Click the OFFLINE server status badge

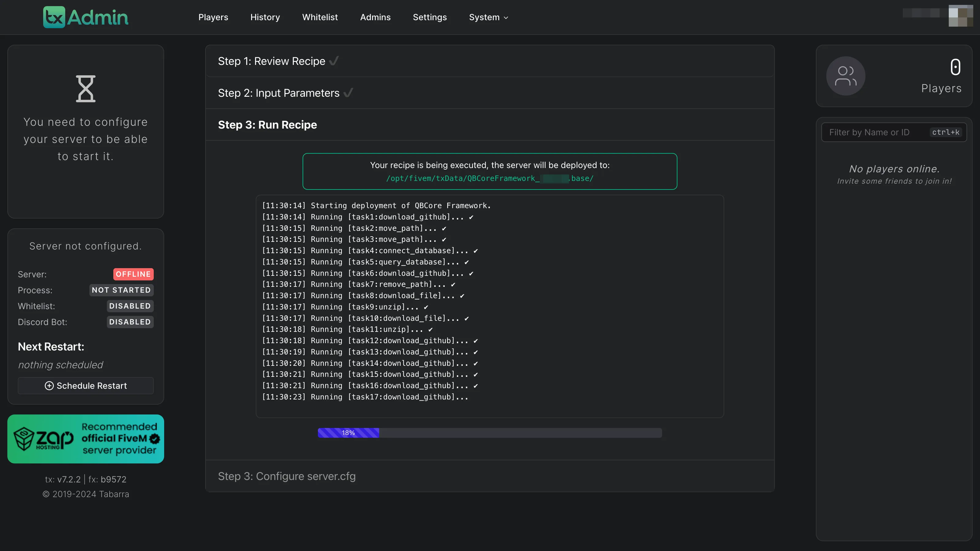[x=133, y=274]
